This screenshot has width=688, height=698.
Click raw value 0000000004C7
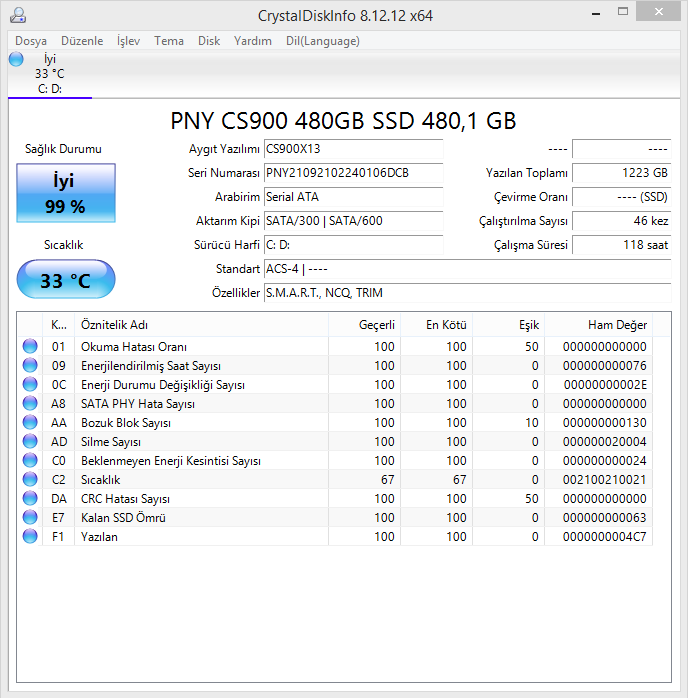click(x=604, y=537)
